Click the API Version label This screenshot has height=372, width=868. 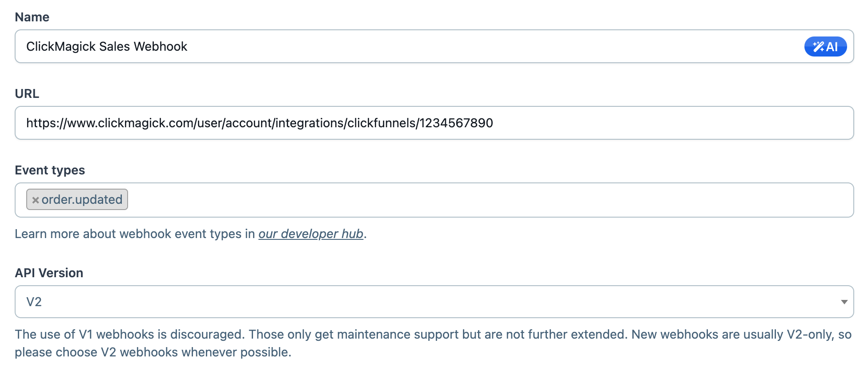pos(49,273)
